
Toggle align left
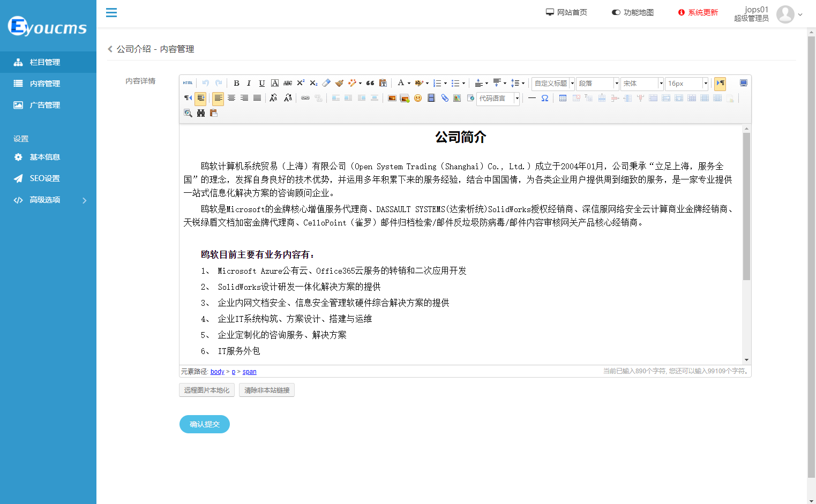click(218, 98)
